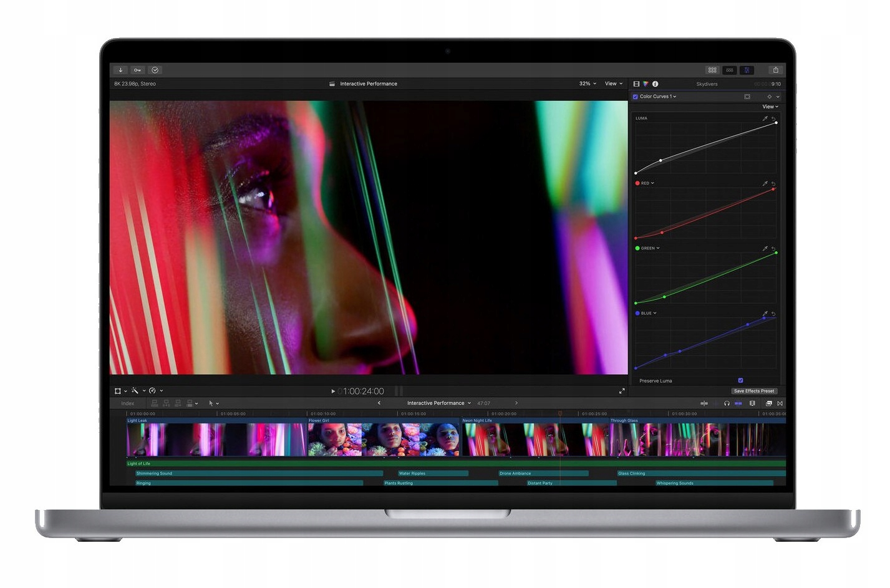Viewport: 890px width, 588px height.
Task: Toggle the Preserve Luma checkbox
Action: [740, 380]
